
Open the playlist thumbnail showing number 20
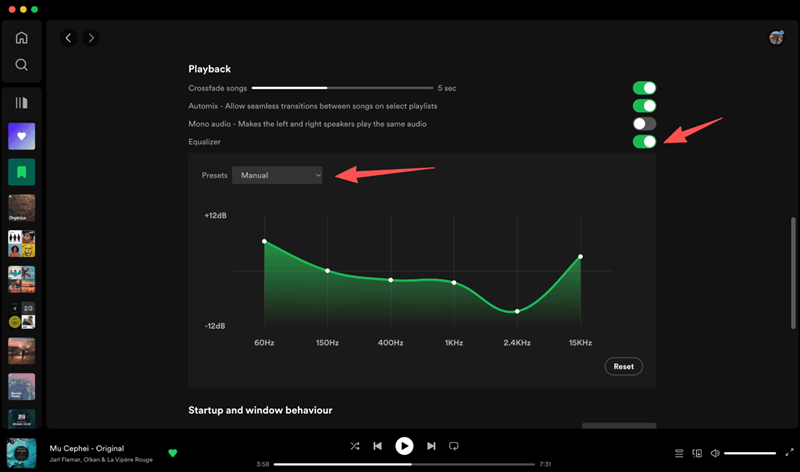point(21,315)
